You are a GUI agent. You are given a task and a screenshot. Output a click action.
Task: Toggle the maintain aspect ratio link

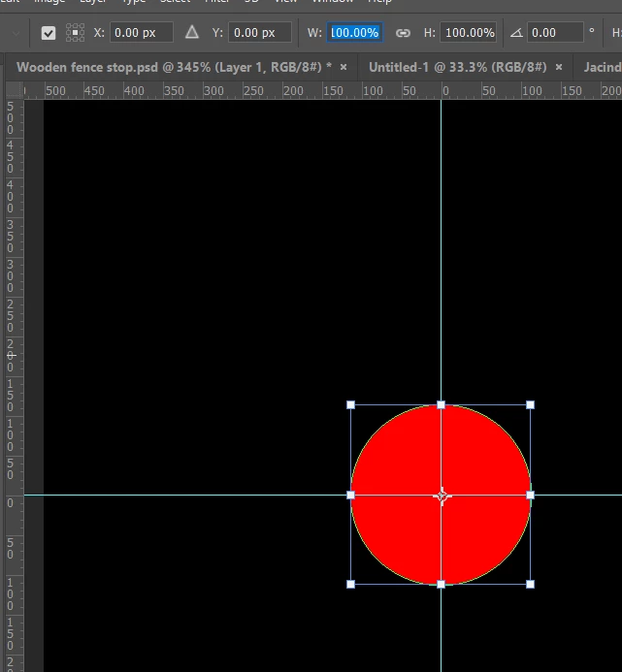(x=403, y=33)
